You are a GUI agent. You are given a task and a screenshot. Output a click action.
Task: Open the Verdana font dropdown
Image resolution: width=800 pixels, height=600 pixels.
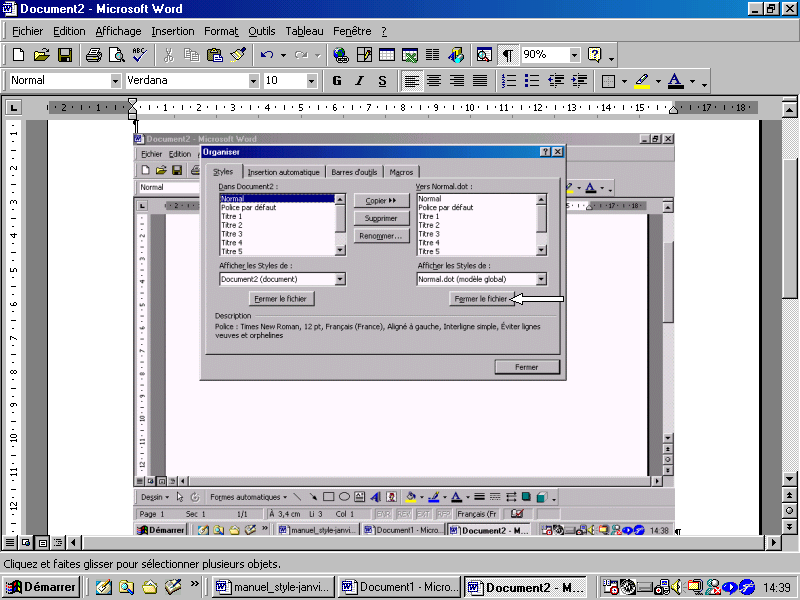pos(254,81)
